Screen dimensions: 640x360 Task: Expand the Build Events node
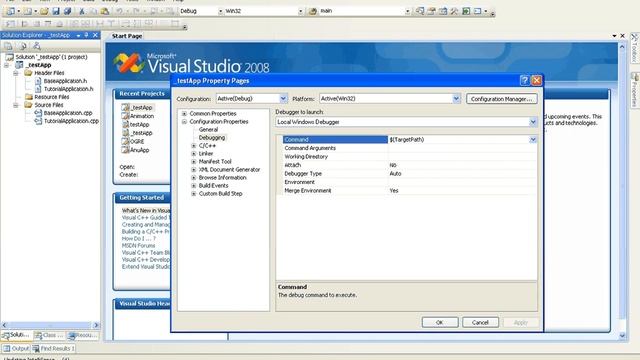pos(194,186)
